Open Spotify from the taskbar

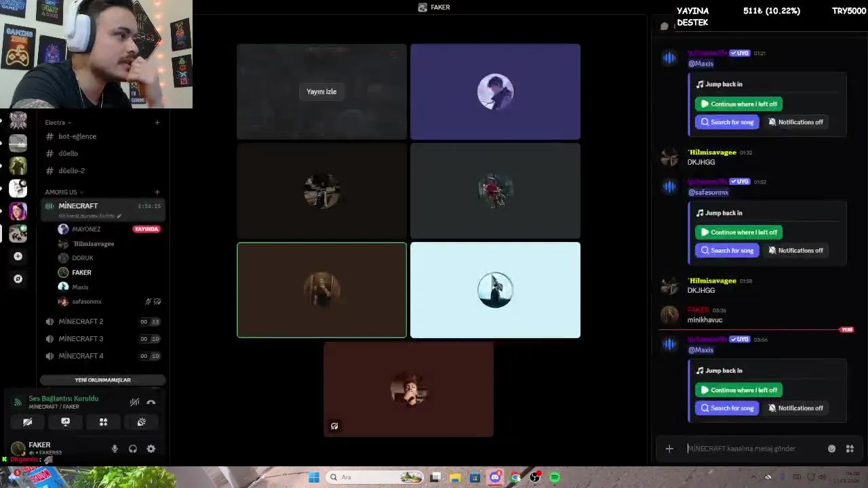(555, 477)
